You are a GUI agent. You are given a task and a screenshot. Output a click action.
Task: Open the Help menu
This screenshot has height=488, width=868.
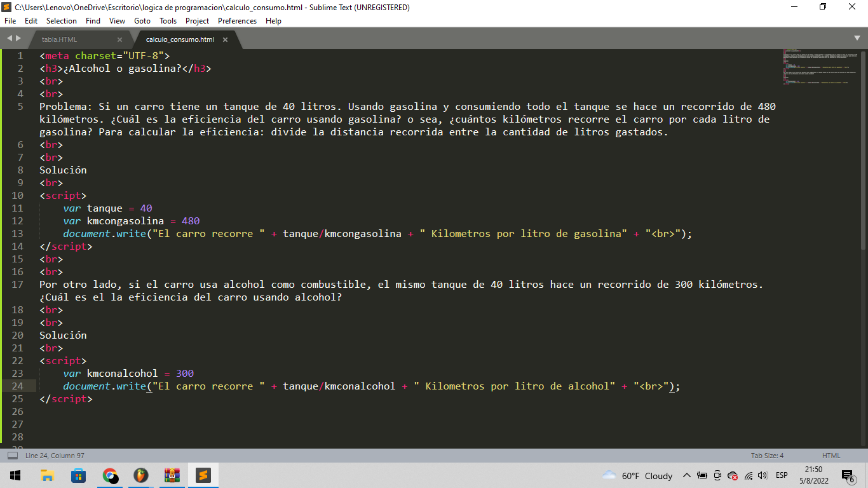pyautogui.click(x=273, y=21)
